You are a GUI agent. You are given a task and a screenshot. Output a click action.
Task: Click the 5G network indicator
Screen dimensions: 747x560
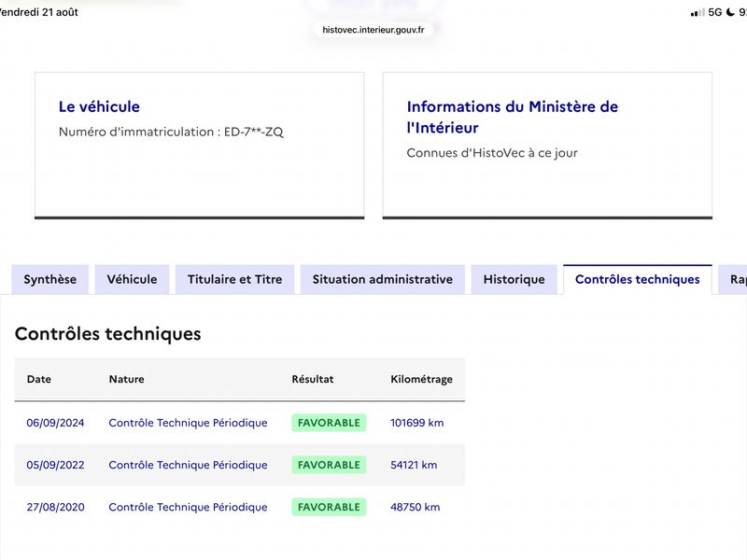point(715,12)
